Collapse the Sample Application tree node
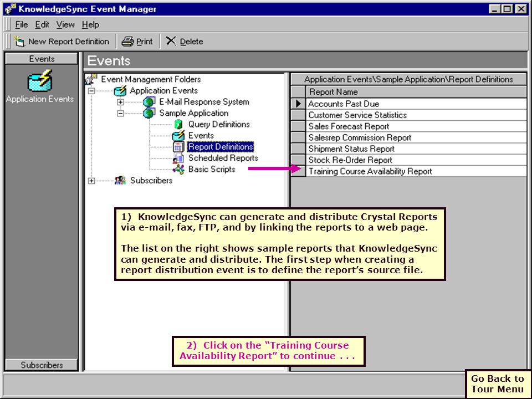The height and width of the screenshot is (399, 532). pyautogui.click(x=120, y=113)
